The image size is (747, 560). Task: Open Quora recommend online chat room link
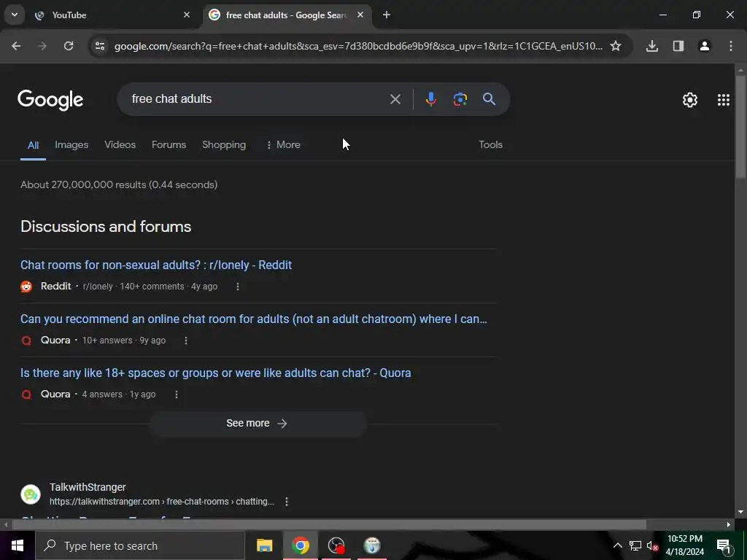tap(253, 319)
